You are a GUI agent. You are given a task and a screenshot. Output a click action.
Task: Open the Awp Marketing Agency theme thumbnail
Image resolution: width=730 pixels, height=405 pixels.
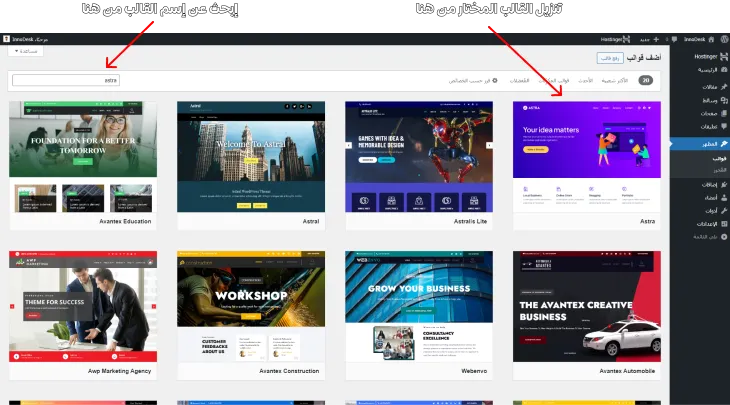[83, 306]
